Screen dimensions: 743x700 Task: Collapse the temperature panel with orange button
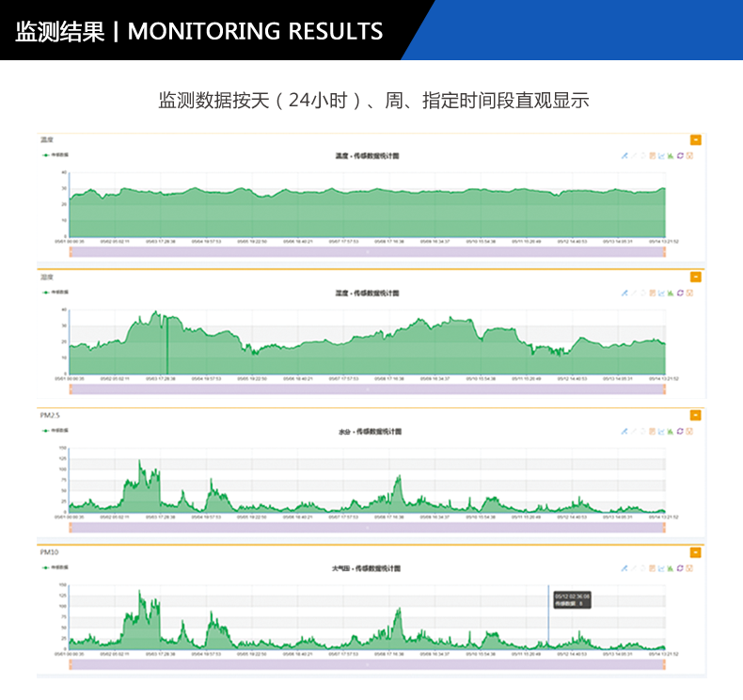696,140
